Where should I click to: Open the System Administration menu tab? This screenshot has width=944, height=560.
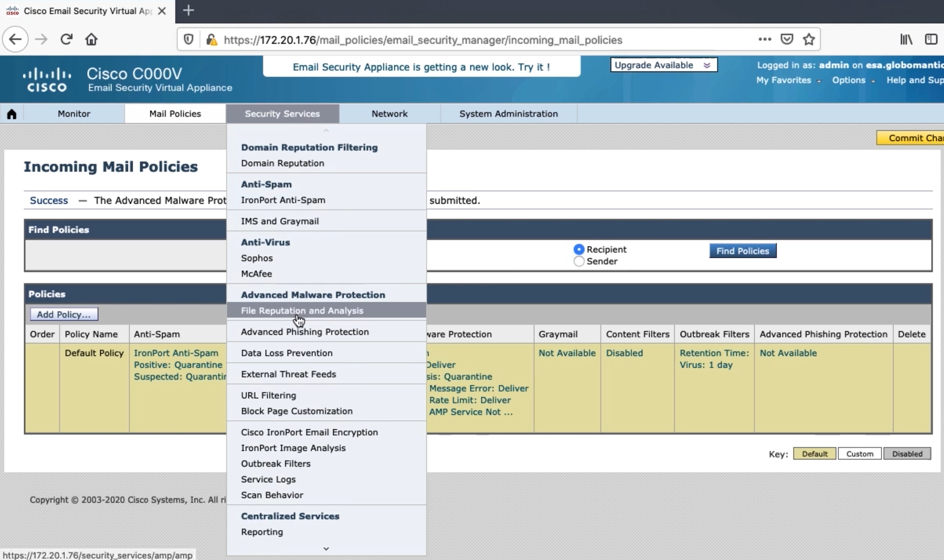[x=508, y=114]
